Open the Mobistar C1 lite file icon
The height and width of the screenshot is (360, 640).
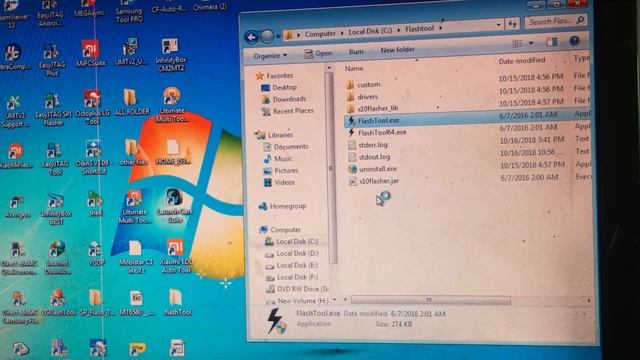[136, 257]
